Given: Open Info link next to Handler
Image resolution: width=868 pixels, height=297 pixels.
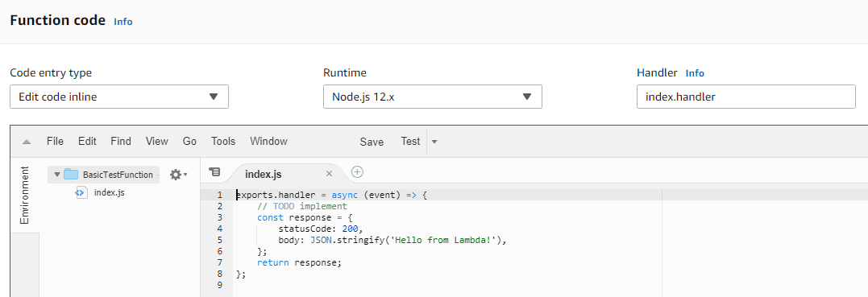Looking at the screenshot, I should coord(695,73).
